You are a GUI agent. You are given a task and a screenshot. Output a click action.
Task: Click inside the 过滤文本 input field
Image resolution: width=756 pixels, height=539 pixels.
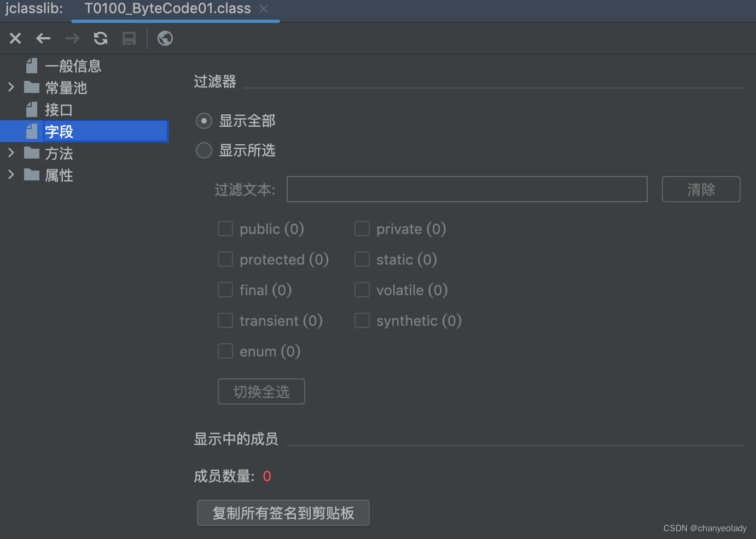click(x=467, y=189)
